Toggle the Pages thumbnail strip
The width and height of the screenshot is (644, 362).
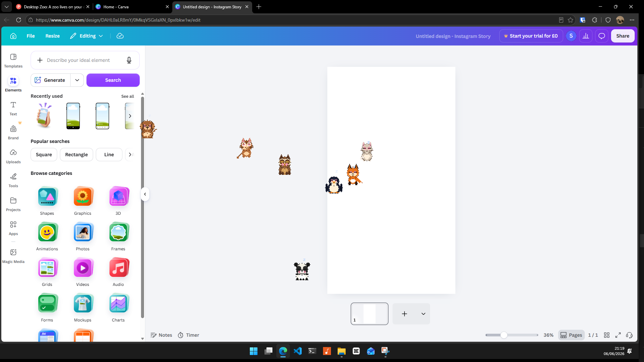coord(571,335)
